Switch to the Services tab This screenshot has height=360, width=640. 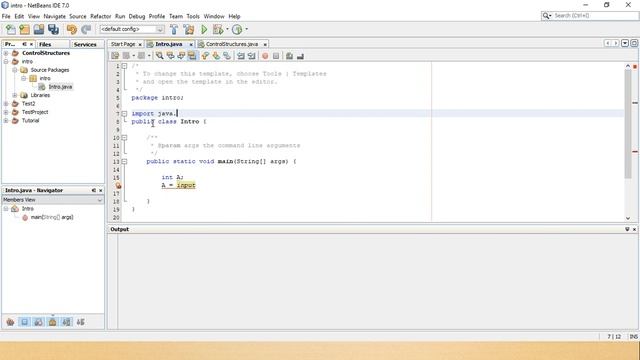point(85,44)
